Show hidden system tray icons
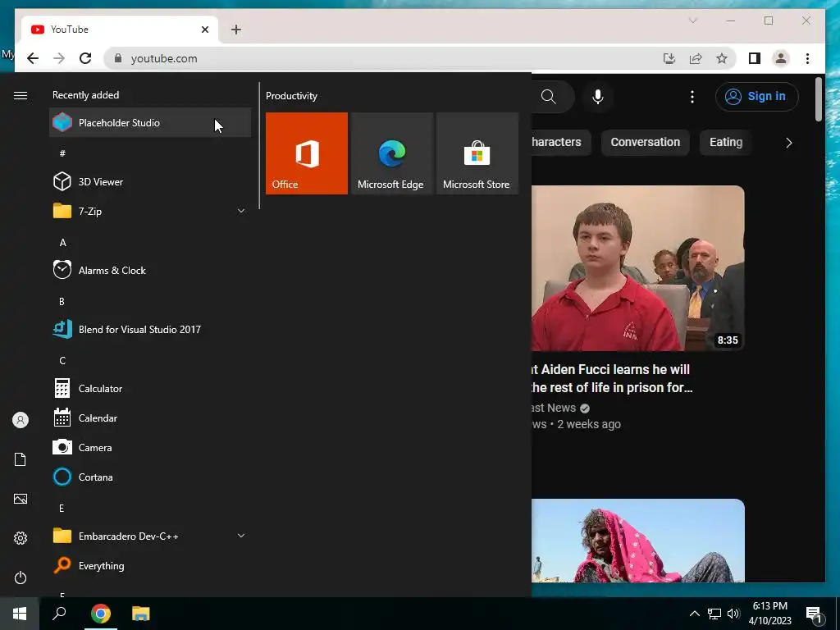The height and width of the screenshot is (630, 840). (694, 614)
